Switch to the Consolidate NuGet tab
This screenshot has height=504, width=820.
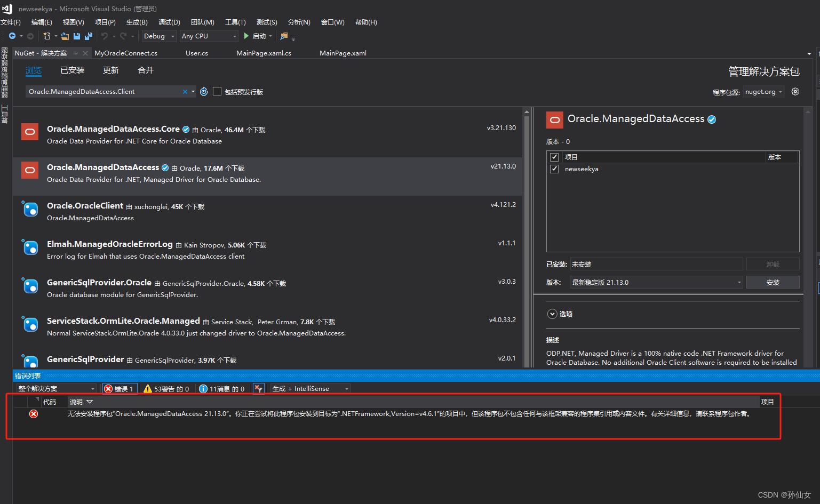pyautogui.click(x=146, y=70)
